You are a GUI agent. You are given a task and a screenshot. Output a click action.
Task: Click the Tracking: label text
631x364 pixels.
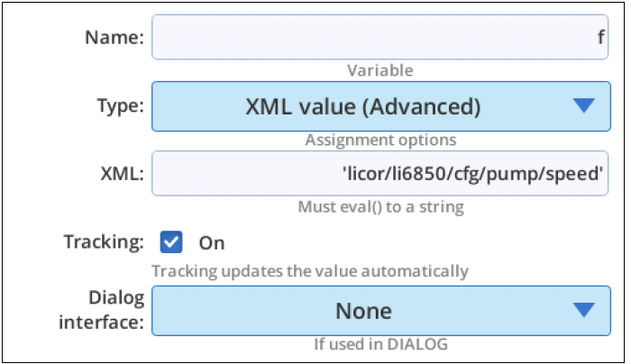pos(104,242)
